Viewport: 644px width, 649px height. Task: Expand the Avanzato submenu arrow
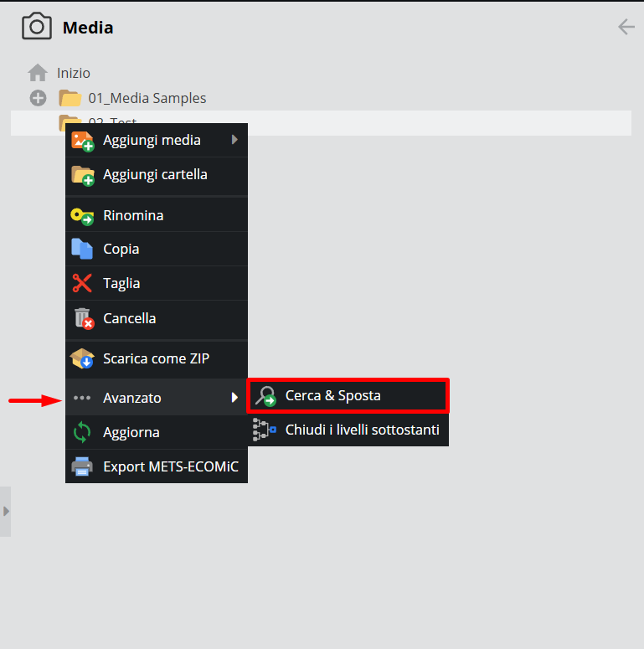coord(235,398)
